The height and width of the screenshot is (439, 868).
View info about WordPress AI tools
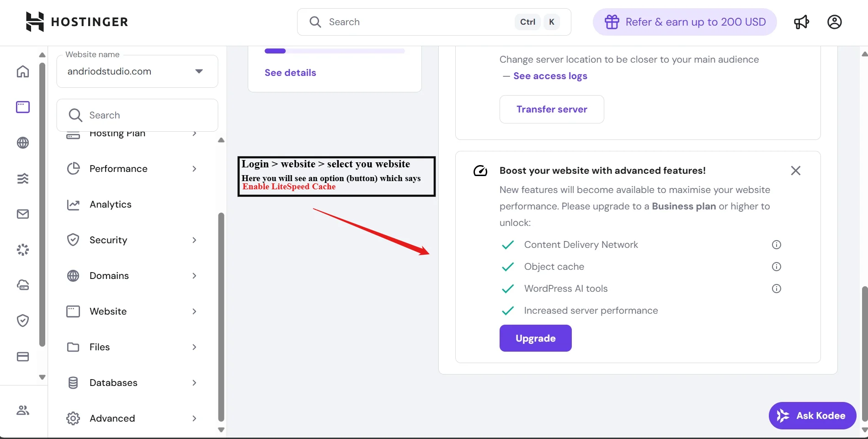pos(776,289)
